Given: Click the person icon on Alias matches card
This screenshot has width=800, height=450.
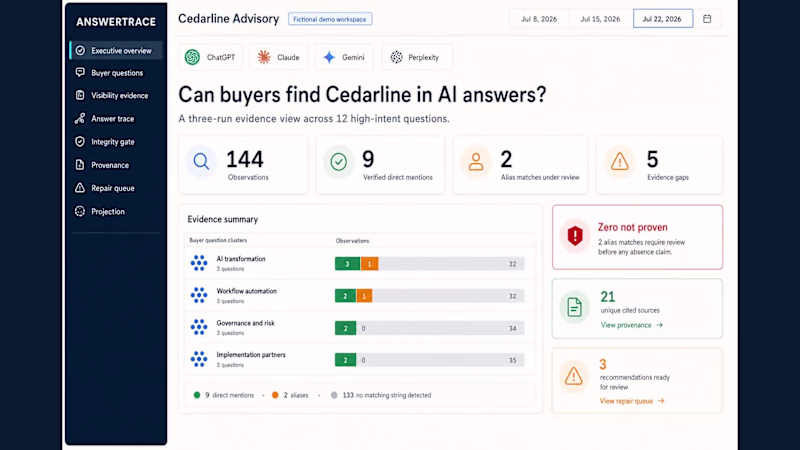Looking at the screenshot, I should point(476,162).
